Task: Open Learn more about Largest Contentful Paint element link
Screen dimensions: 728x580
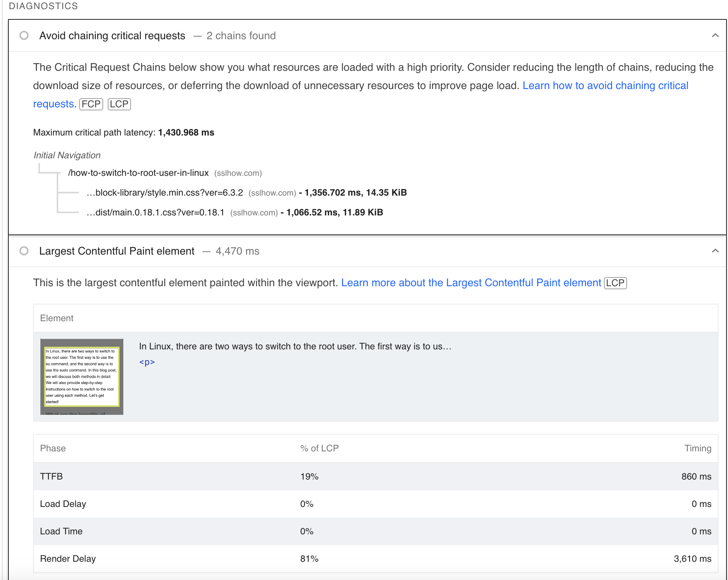Action: coord(471,283)
